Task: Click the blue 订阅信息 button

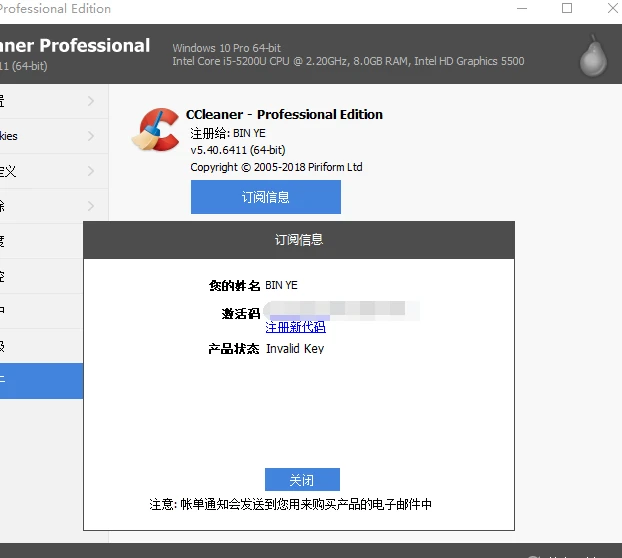Action: point(265,197)
